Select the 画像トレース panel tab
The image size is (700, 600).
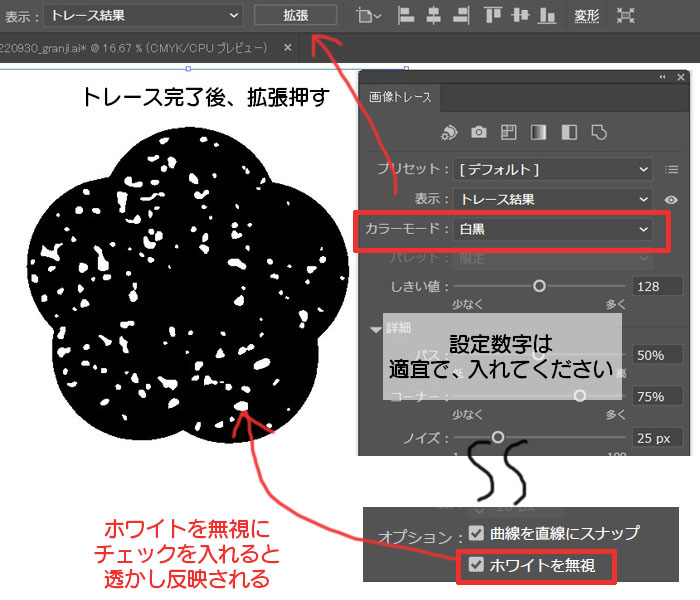click(400, 97)
